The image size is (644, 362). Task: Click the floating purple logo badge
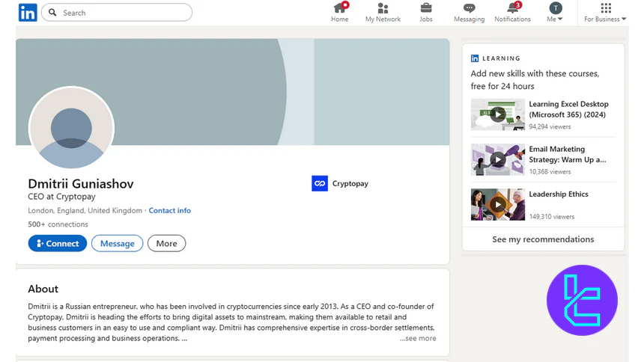[x=582, y=300]
